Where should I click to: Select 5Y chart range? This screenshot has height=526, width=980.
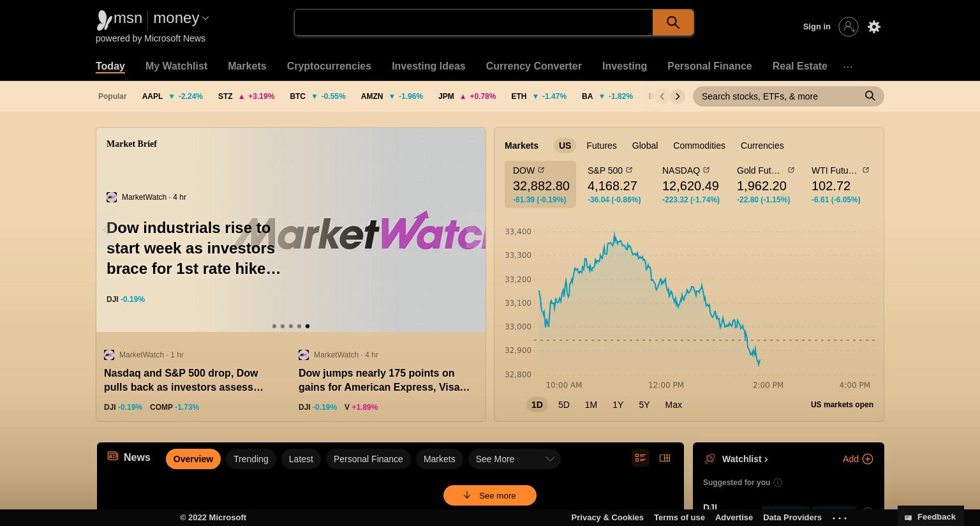click(644, 405)
